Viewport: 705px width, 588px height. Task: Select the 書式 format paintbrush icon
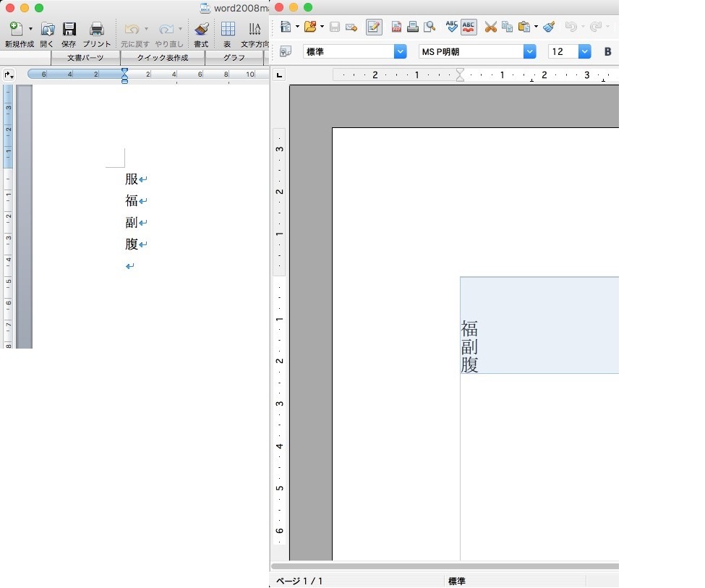[x=201, y=29]
